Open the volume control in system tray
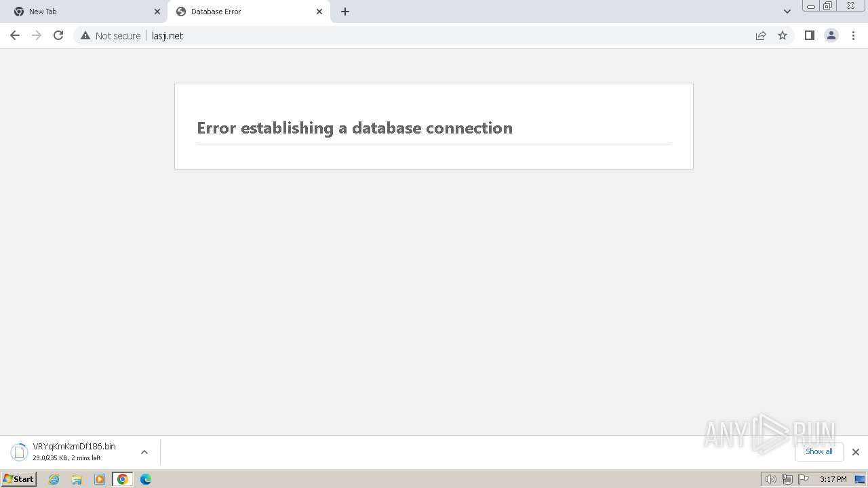This screenshot has width=868, height=488. coord(770,479)
